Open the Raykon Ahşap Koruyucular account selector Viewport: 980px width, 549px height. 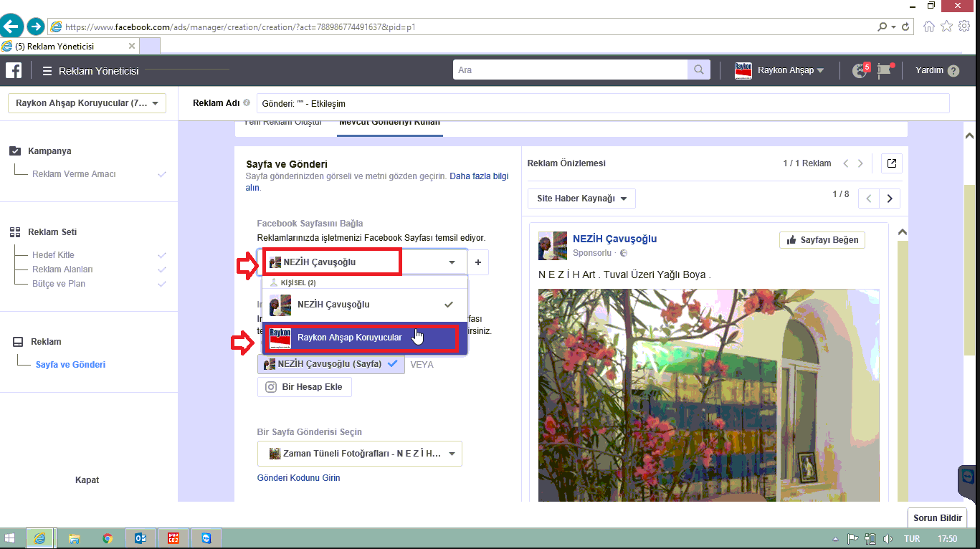point(87,103)
